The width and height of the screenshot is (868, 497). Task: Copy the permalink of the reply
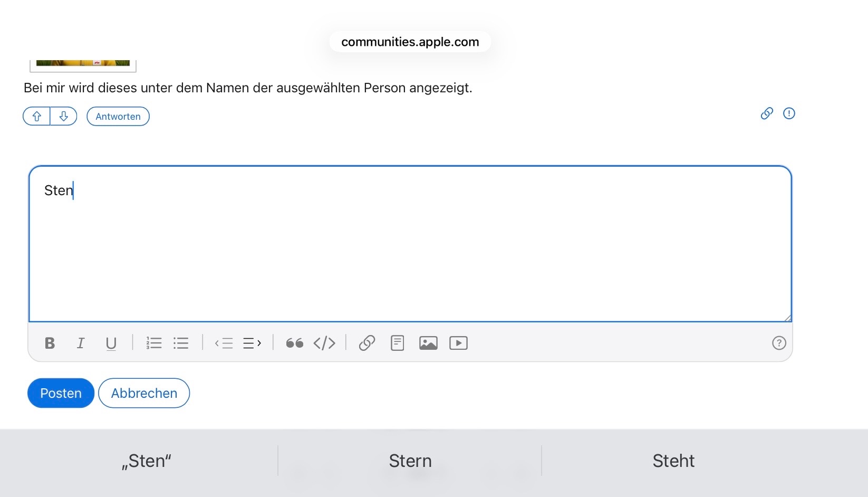coord(767,113)
